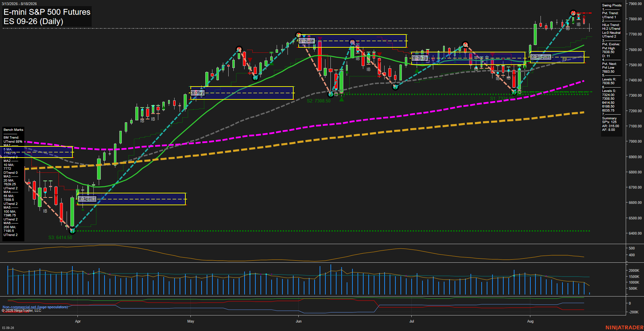Click the 'May' label on the time axis

[x=191, y=322]
